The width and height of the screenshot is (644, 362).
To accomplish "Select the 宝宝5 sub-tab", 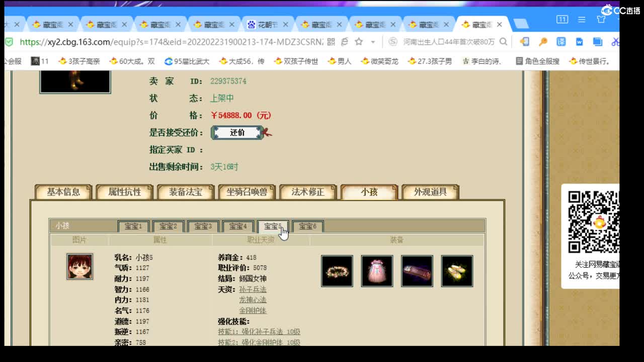I will click(273, 226).
